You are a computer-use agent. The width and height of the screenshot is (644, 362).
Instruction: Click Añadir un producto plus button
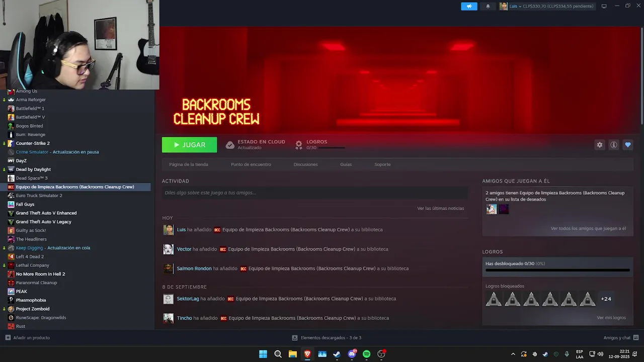(x=8, y=338)
